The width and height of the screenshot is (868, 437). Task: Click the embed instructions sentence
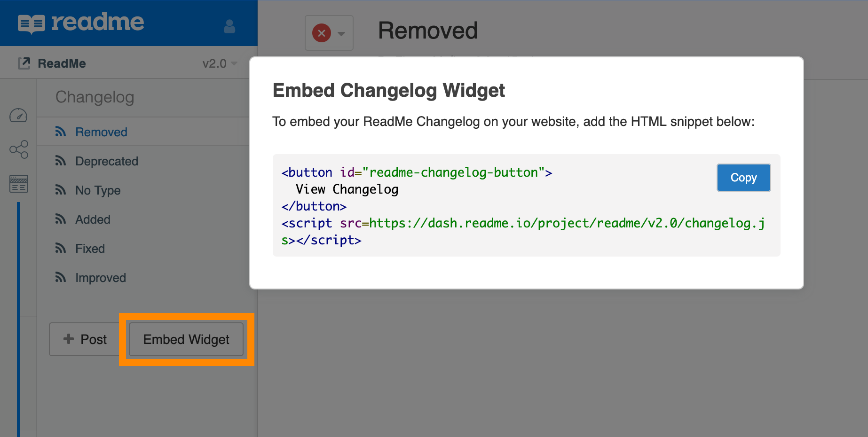coord(513,122)
